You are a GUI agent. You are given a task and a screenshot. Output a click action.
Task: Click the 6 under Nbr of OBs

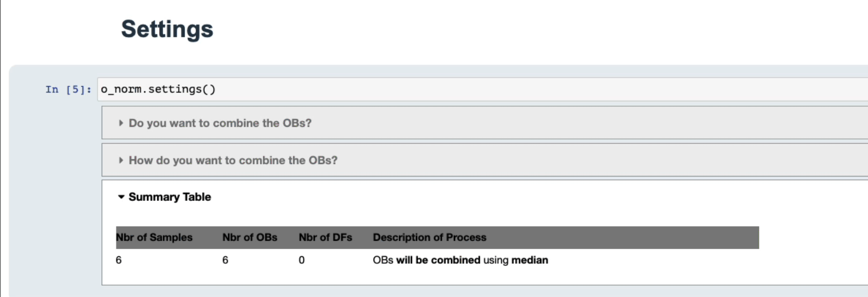click(x=225, y=260)
